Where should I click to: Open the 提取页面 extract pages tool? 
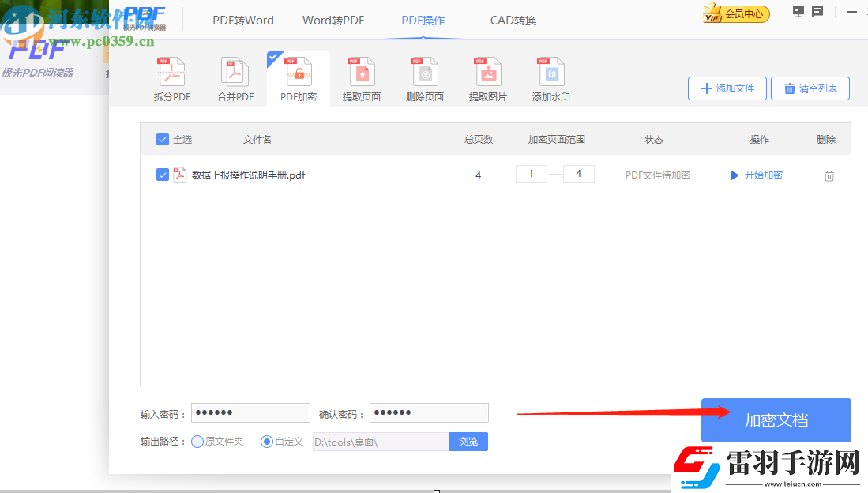(x=362, y=80)
